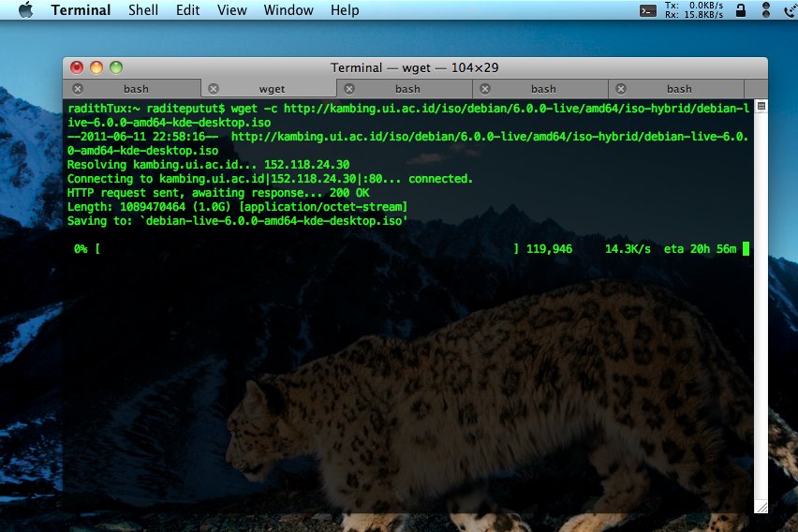This screenshot has width=798, height=532.
Task: Open the Window menu
Action: tap(288, 10)
